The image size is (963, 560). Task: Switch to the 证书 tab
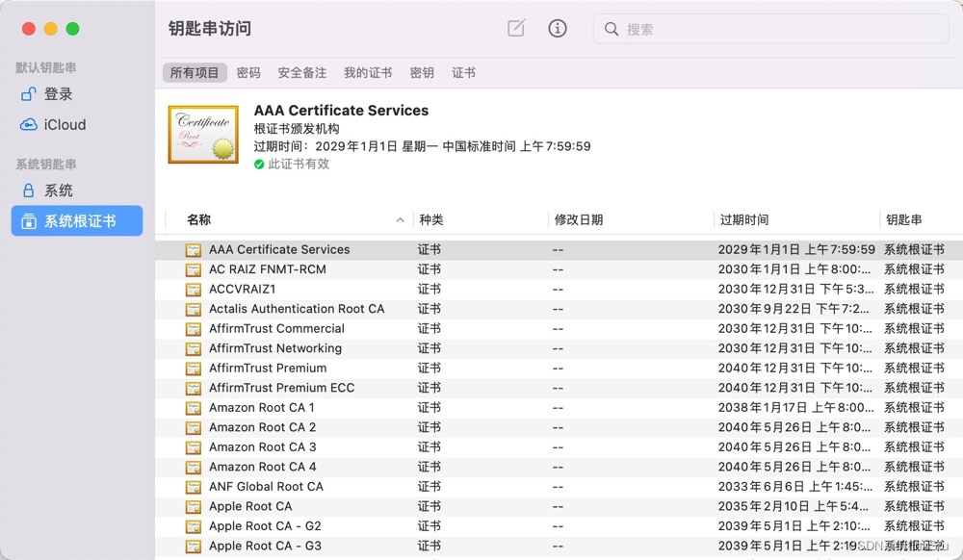point(464,72)
